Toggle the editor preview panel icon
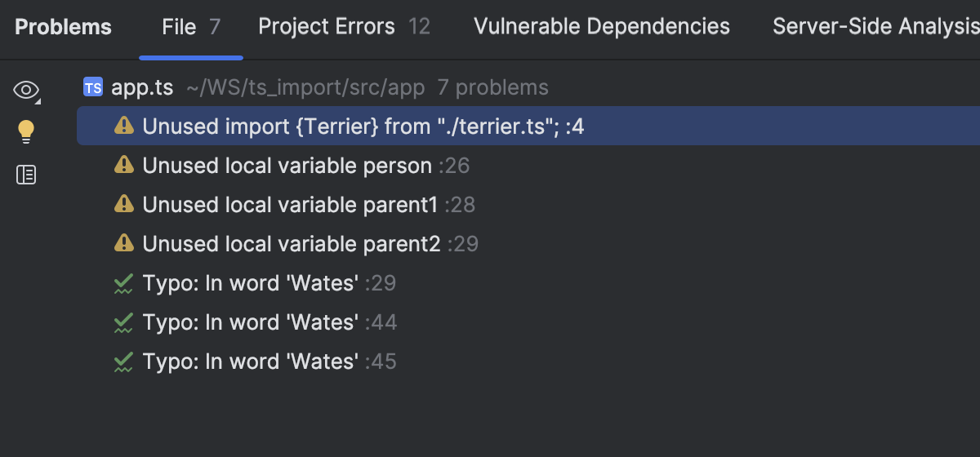Screen dimensions: 980x457 pyautogui.click(x=26, y=175)
